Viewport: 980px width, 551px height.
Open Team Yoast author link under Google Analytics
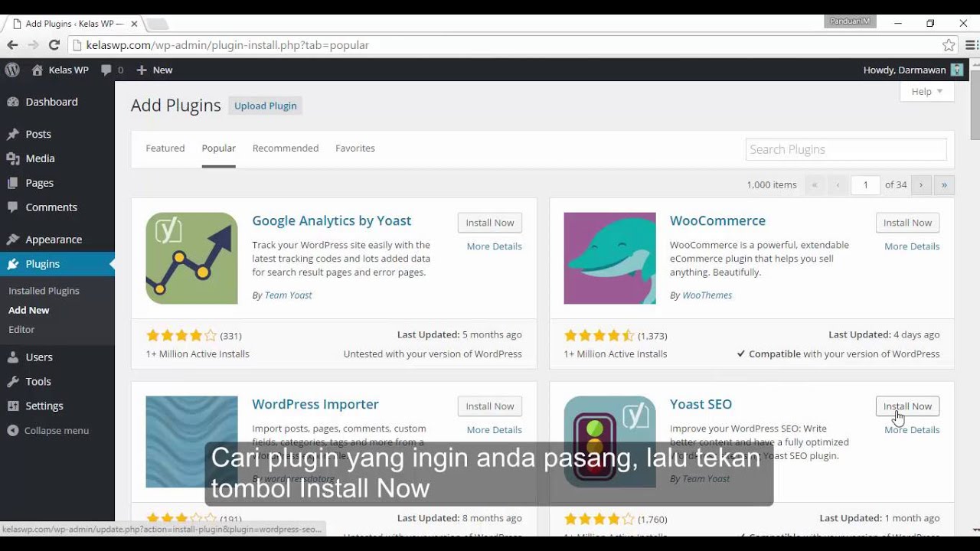[288, 295]
